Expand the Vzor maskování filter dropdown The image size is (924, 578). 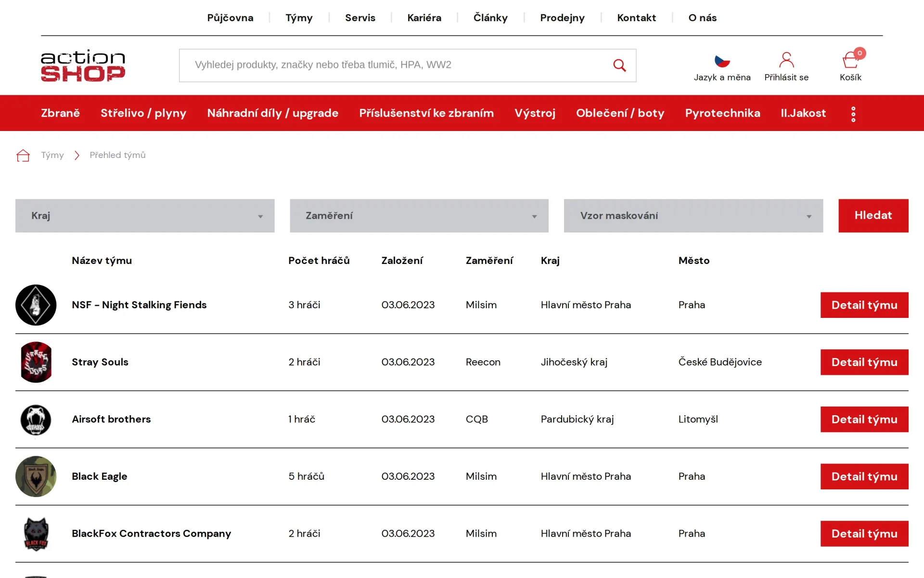point(693,216)
